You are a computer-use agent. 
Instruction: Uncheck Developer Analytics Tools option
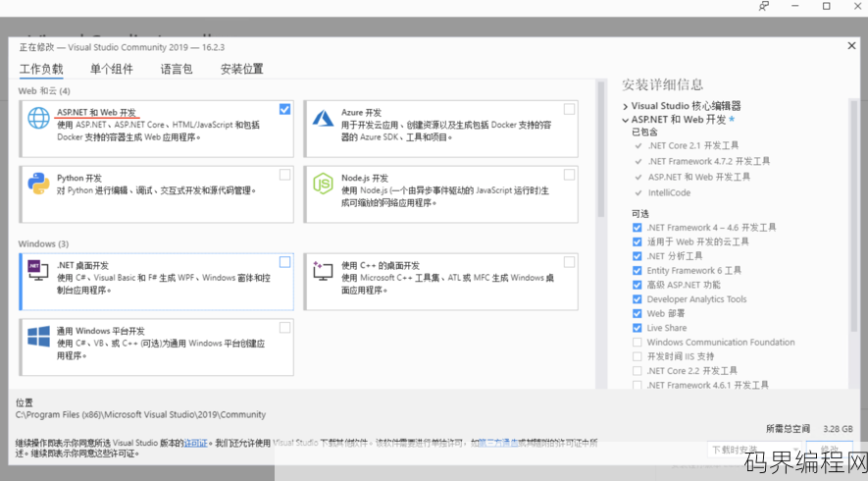tap(638, 299)
